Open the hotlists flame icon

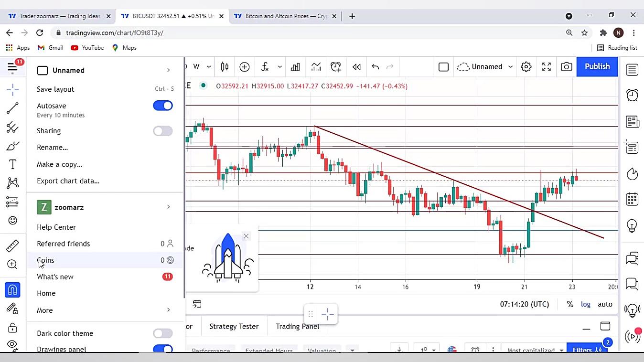(632, 174)
